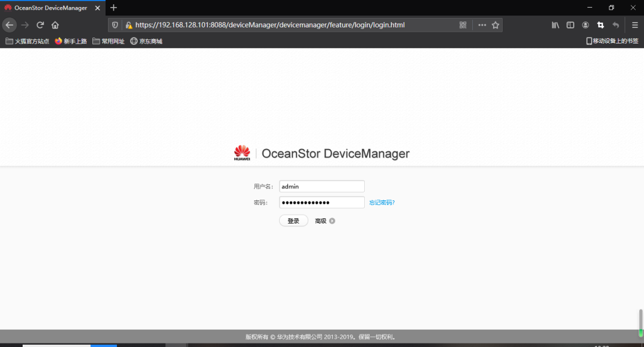
Task: Click the tracking protection shield icon
Action: (115, 25)
